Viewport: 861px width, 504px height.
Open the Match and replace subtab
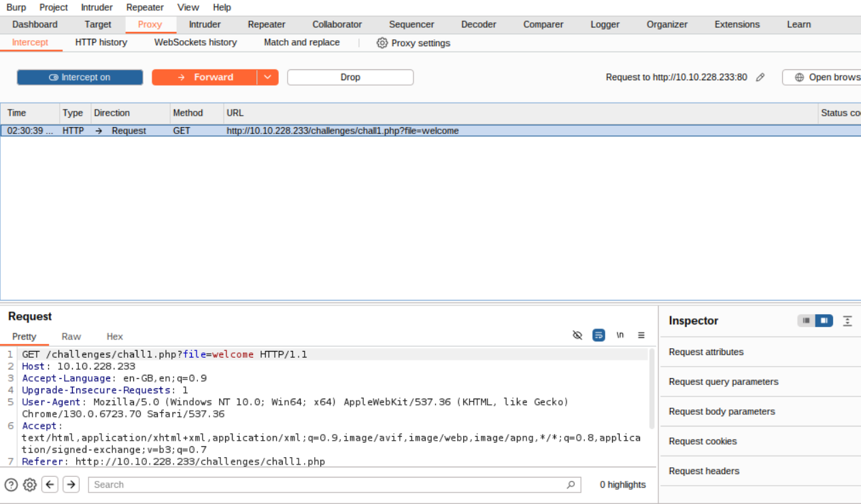(x=302, y=42)
